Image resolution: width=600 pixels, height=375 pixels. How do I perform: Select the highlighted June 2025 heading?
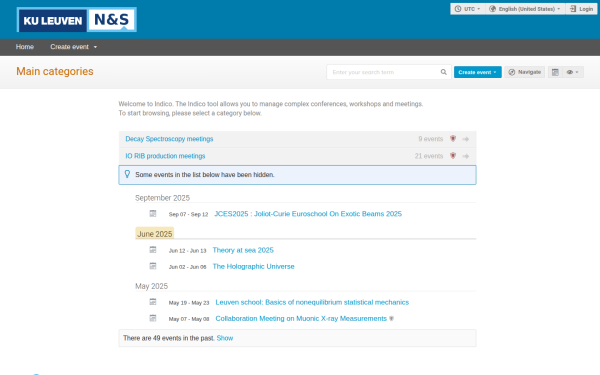(155, 234)
